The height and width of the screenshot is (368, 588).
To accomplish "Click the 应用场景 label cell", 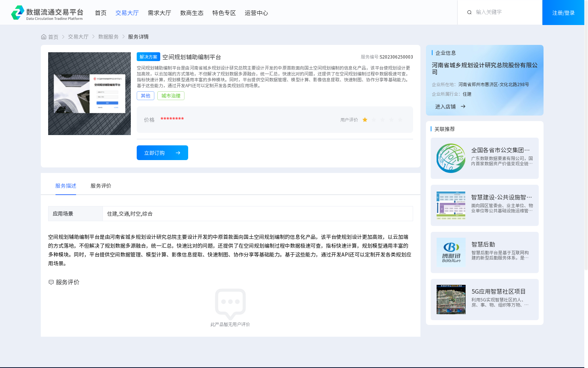I will click(76, 214).
